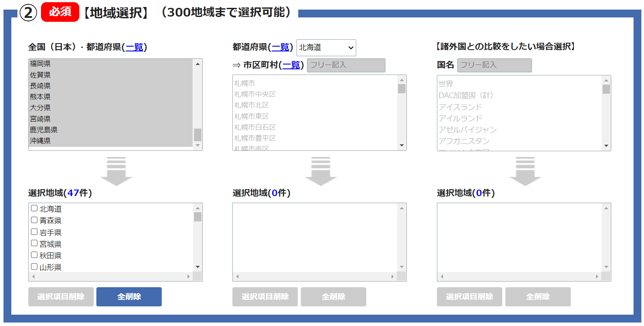Click the down arrow icon below country list
Viewport: 644px width, 326px height.
click(525, 171)
